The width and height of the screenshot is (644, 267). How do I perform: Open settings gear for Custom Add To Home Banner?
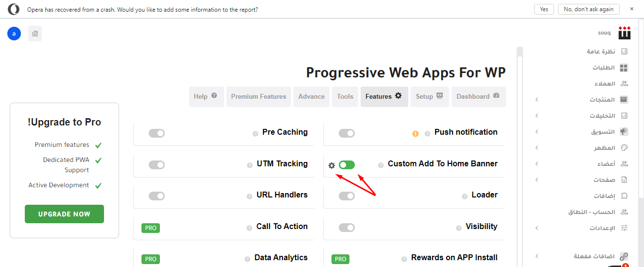coord(331,165)
